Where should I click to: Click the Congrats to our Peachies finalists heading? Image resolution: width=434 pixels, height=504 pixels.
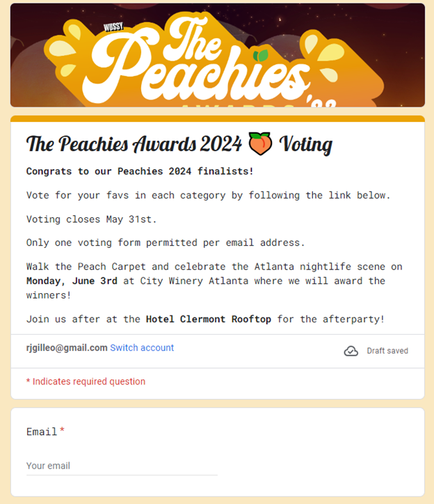coord(140,171)
